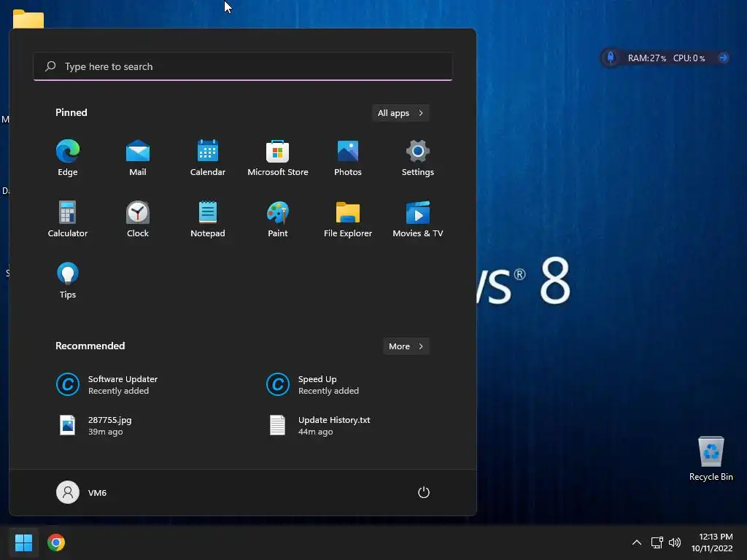The image size is (747, 560).
Task: Launch the Mail app
Action: (x=138, y=157)
